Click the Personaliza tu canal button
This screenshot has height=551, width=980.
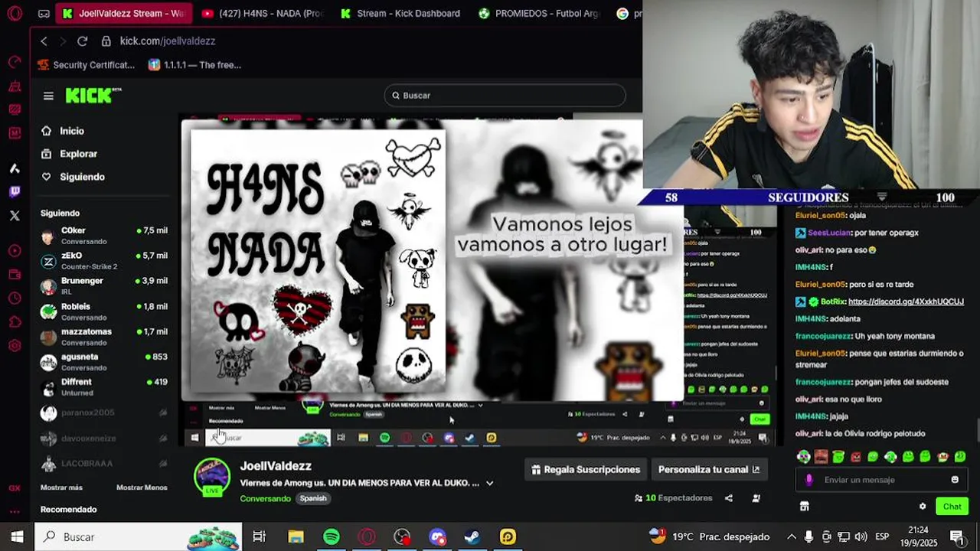709,470
